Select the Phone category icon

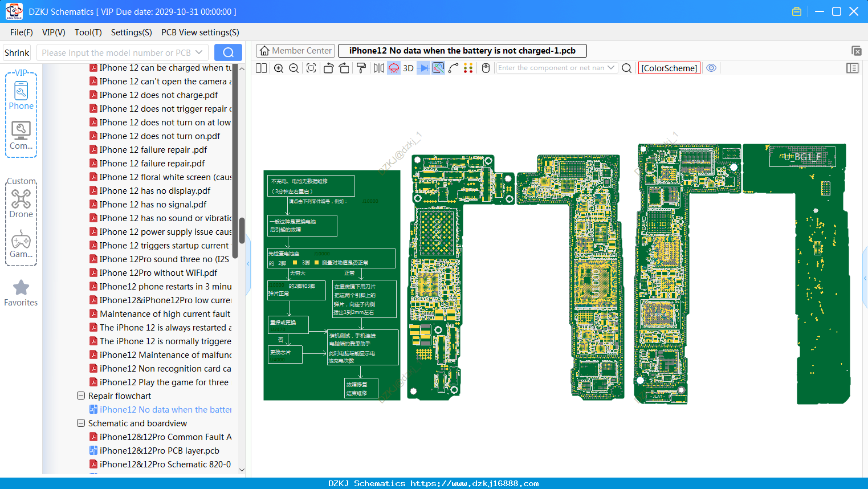click(x=21, y=95)
